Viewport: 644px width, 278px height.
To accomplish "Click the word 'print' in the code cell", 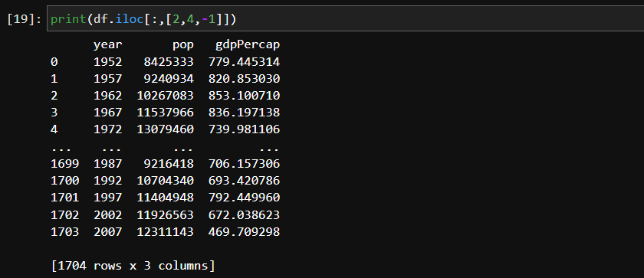I will tap(68, 19).
